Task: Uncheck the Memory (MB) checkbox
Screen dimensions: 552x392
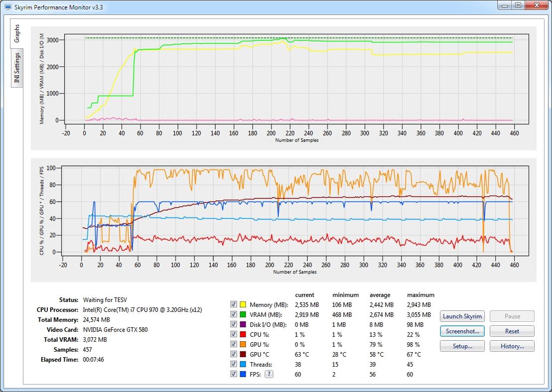Action: 234,304
